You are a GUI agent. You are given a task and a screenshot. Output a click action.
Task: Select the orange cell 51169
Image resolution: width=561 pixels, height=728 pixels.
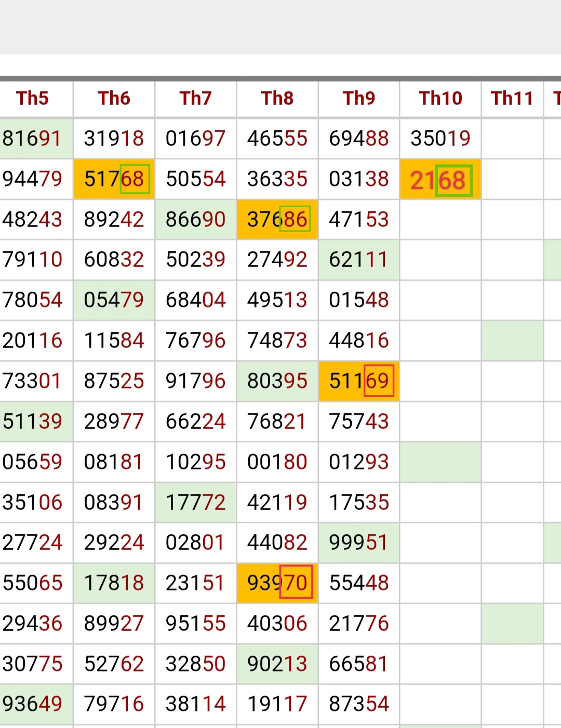(x=358, y=381)
